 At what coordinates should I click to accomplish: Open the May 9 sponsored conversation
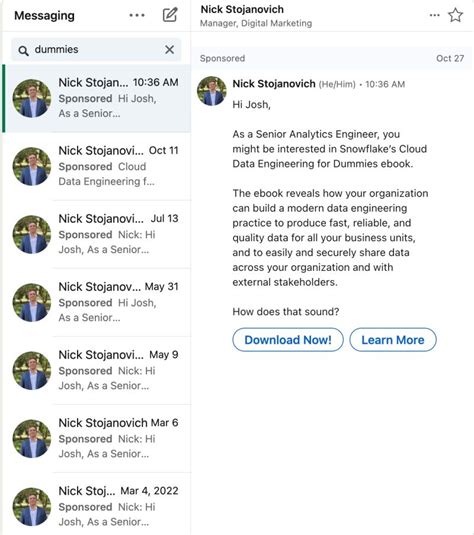click(x=96, y=371)
